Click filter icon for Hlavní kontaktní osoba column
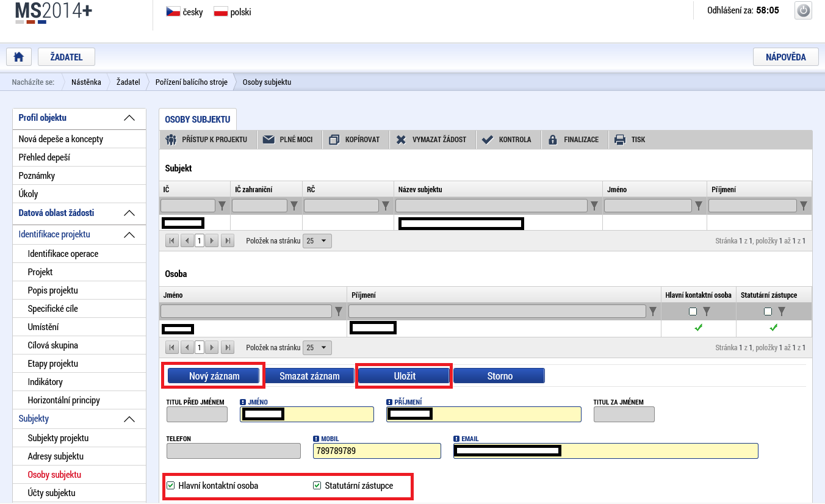The width and height of the screenshot is (825, 504). coord(707,312)
